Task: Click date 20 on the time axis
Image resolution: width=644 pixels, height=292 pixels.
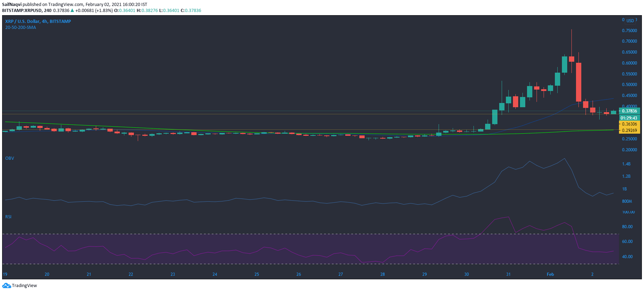Action: (47, 274)
